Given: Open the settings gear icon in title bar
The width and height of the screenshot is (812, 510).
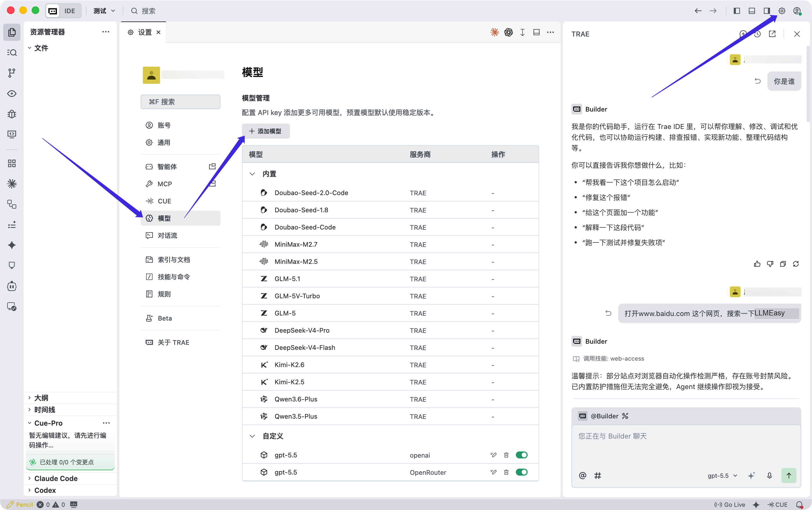Looking at the screenshot, I should [x=782, y=11].
